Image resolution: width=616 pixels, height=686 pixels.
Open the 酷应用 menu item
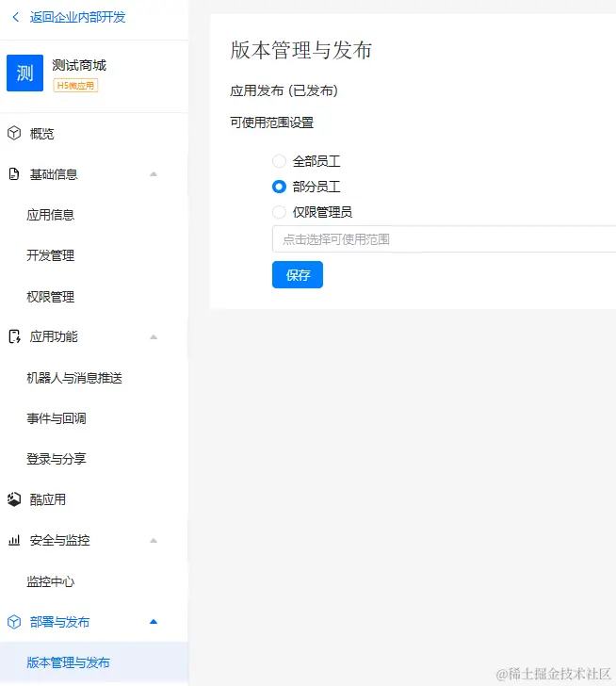(48, 499)
